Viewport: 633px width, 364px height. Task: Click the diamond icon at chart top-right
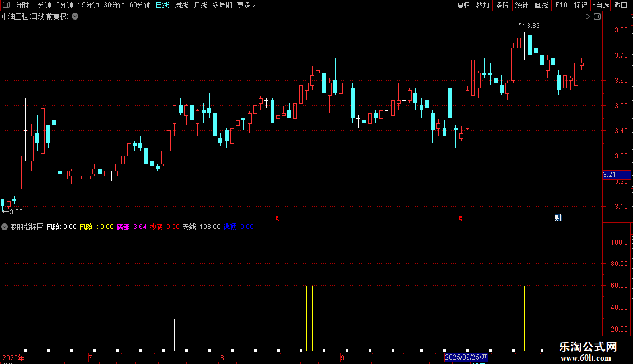(x=587, y=17)
